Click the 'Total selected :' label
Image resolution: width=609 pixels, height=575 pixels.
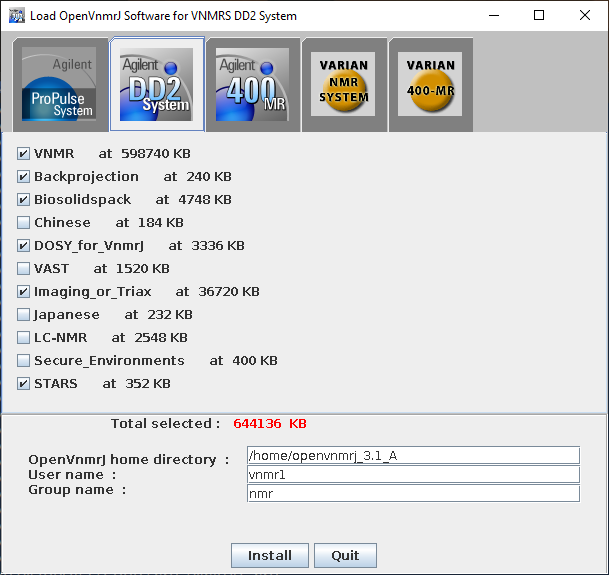click(166, 423)
